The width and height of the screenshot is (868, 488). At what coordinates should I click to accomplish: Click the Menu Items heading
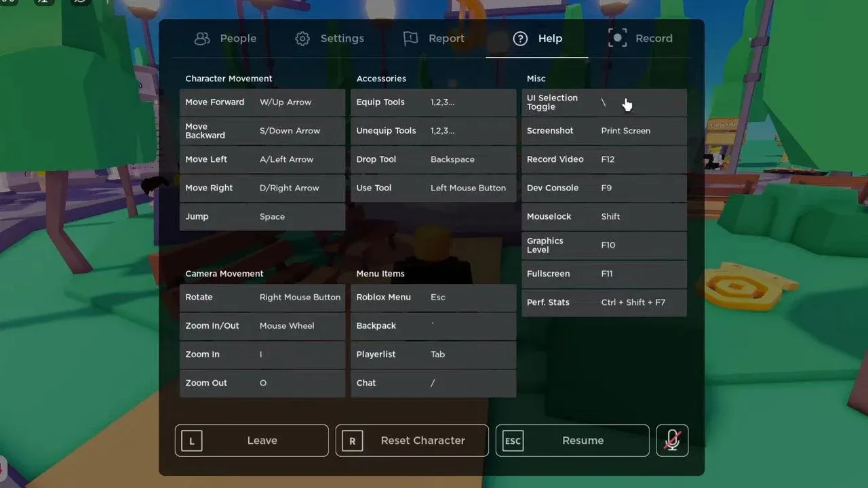coord(380,274)
